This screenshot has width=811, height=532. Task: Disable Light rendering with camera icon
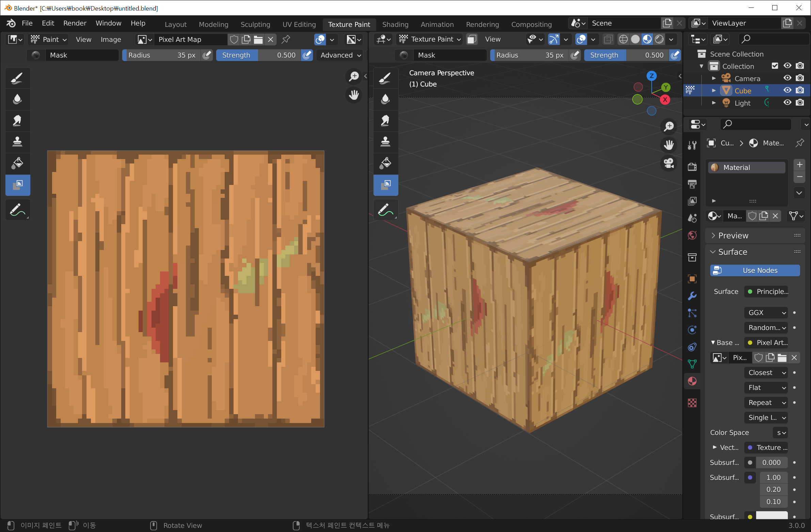[x=800, y=103]
